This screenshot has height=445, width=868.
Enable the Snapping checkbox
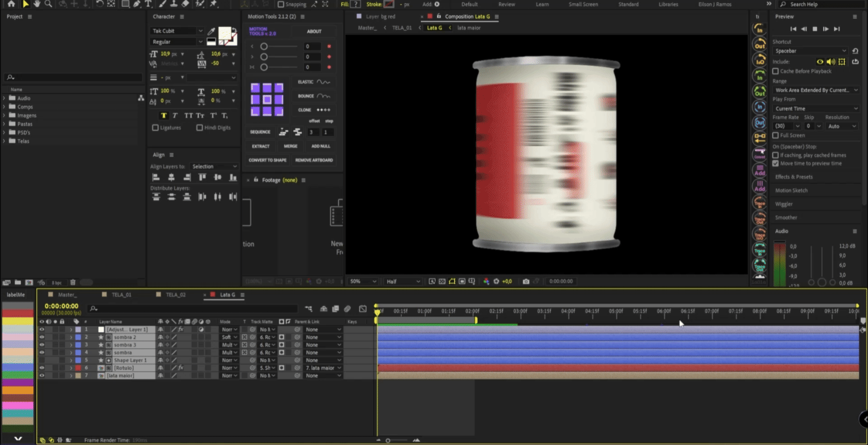(281, 4)
